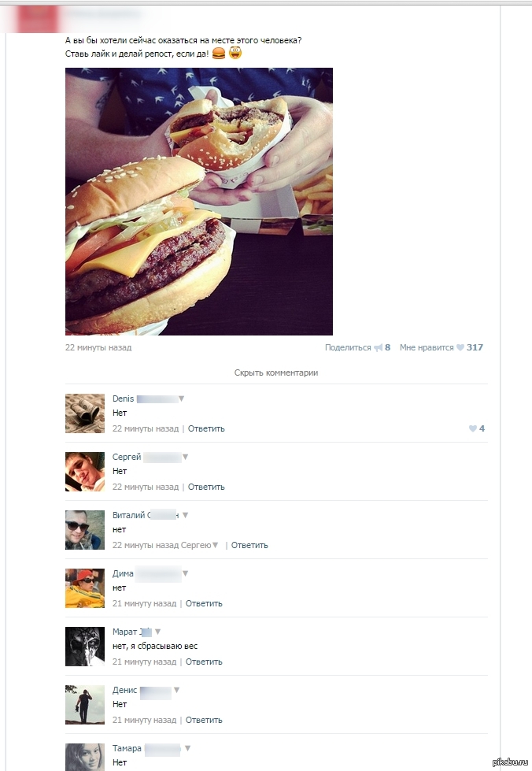Open Дима's red-cap avatar
532x771 pixels.
(85, 588)
